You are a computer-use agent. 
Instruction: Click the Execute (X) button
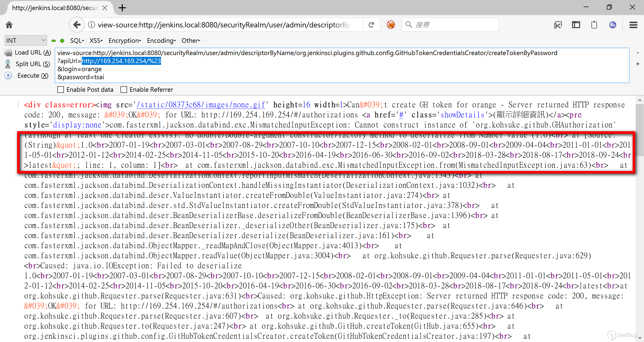pos(33,76)
